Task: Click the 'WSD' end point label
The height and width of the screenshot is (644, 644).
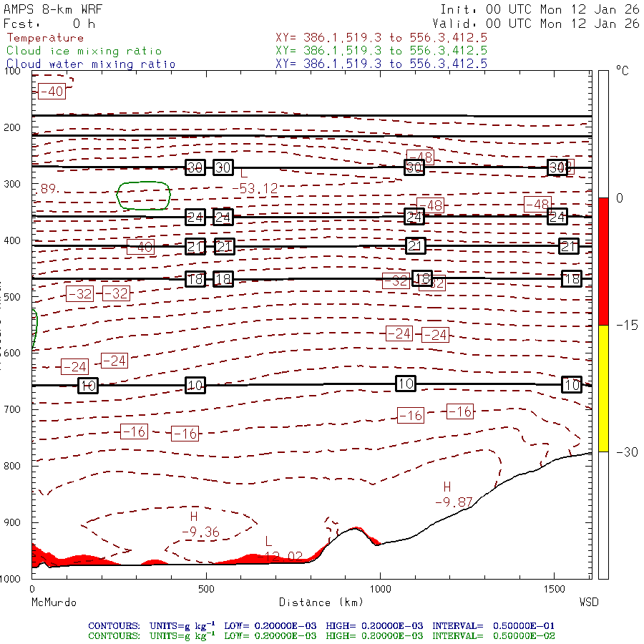Action: pyautogui.click(x=589, y=602)
